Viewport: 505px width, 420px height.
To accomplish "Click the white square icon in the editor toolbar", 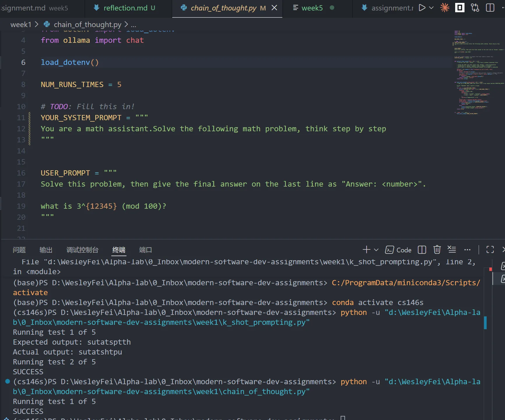I will point(460,8).
